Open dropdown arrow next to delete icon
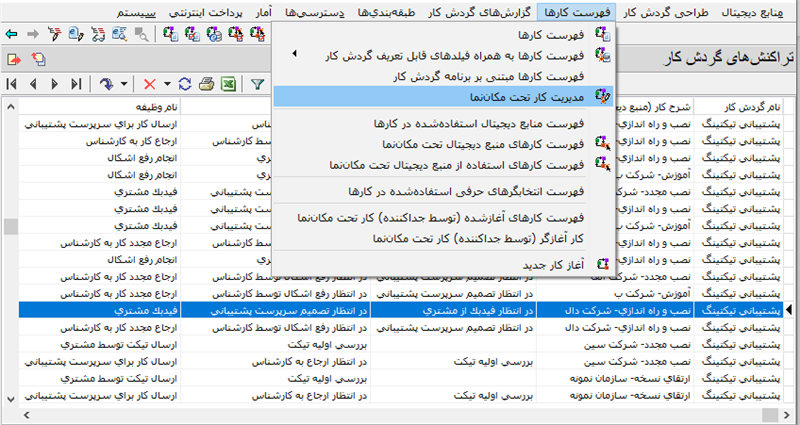The image size is (800, 425). [167, 84]
